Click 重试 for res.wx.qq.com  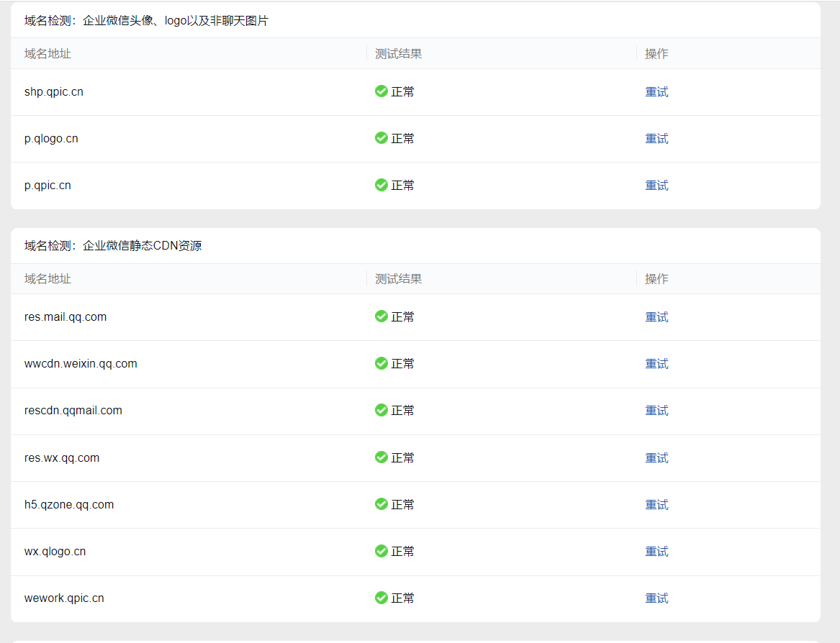tap(656, 457)
